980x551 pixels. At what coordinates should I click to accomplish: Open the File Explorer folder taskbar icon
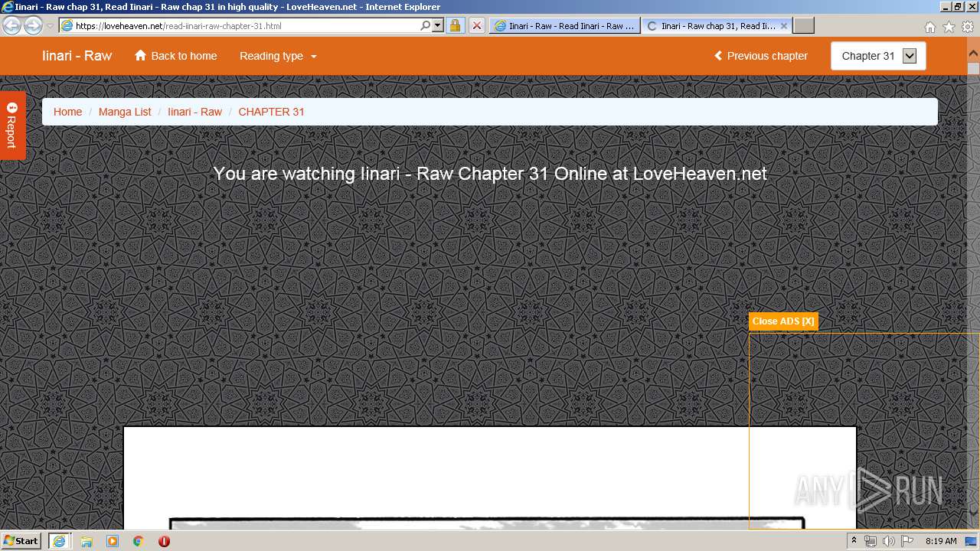87,541
